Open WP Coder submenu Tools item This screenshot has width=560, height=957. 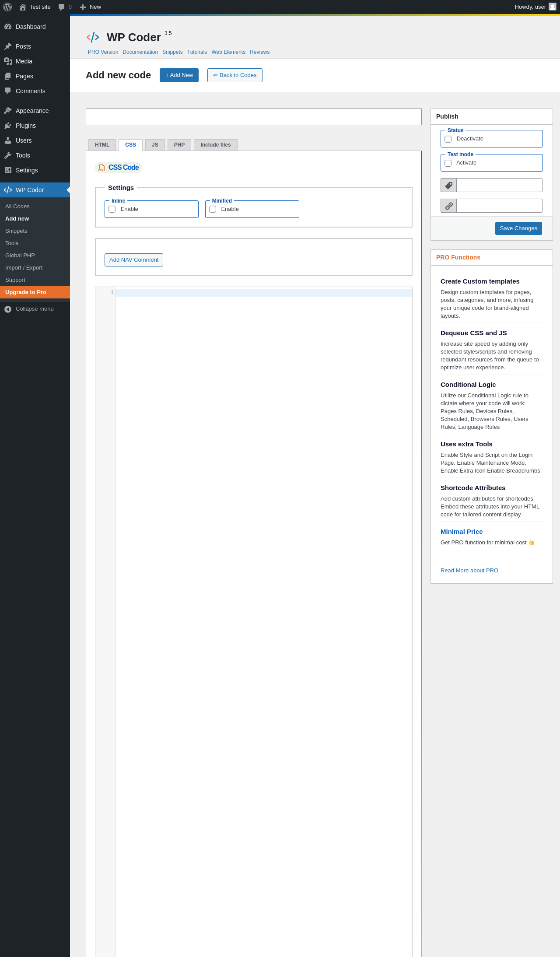click(x=35, y=243)
